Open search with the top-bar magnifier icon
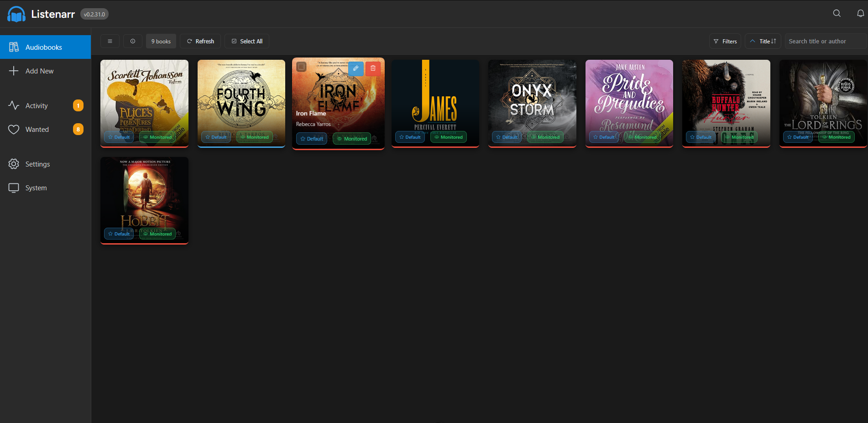Screen dimensions: 868x423 [x=837, y=14]
